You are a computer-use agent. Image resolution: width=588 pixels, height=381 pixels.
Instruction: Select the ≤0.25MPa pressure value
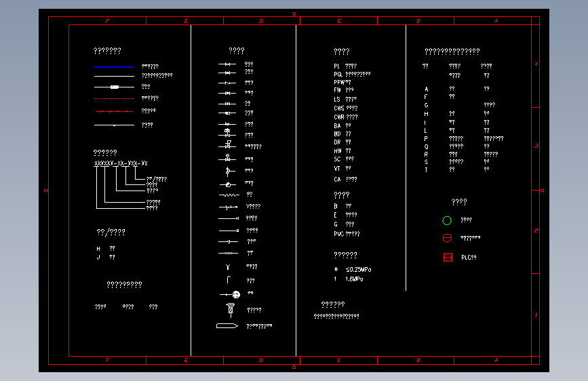358,270
